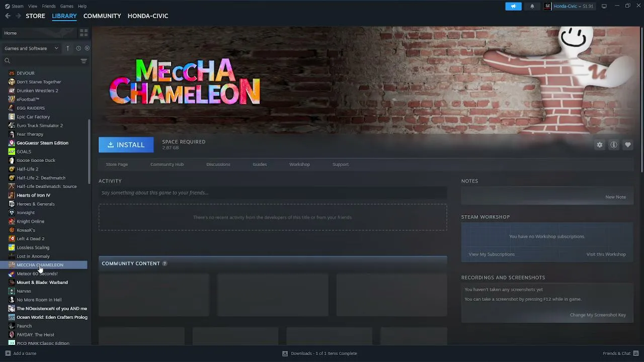Open game settings gear for MECCHA CHAMELEON
Image resolution: width=644 pixels, height=362 pixels.
(x=600, y=145)
